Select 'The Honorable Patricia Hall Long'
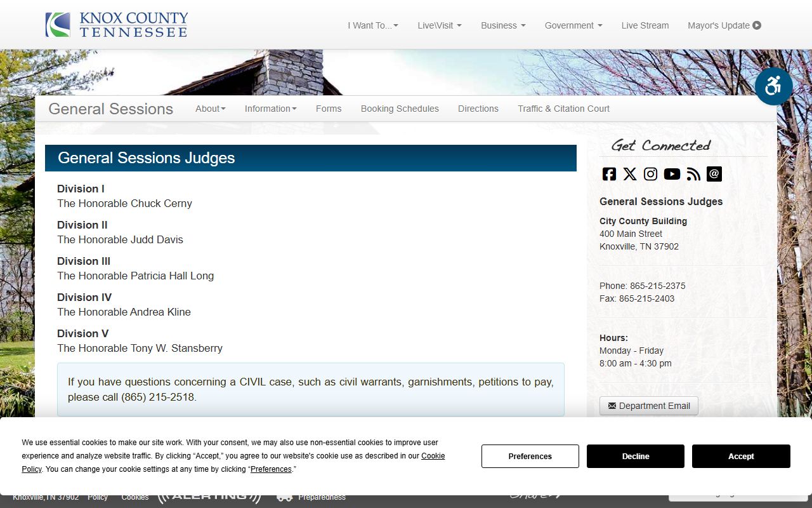812x508 pixels. pyautogui.click(x=136, y=276)
